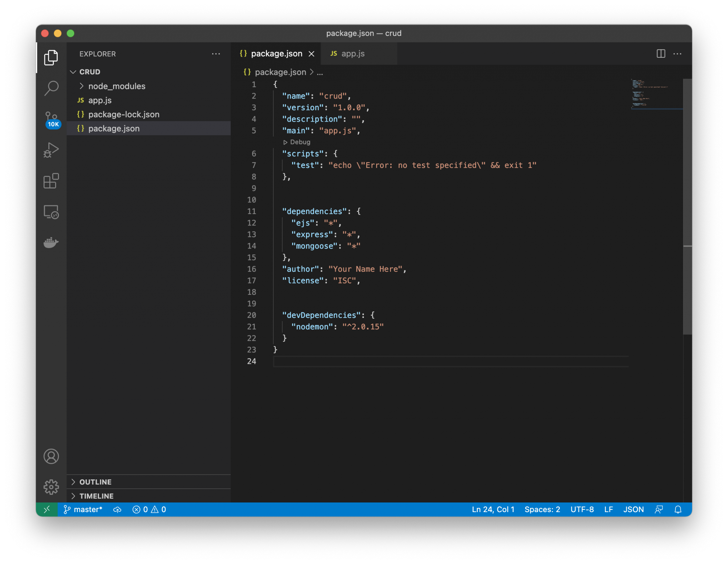Change encoding by clicking UTF-8
The width and height of the screenshot is (728, 564).
tap(582, 509)
